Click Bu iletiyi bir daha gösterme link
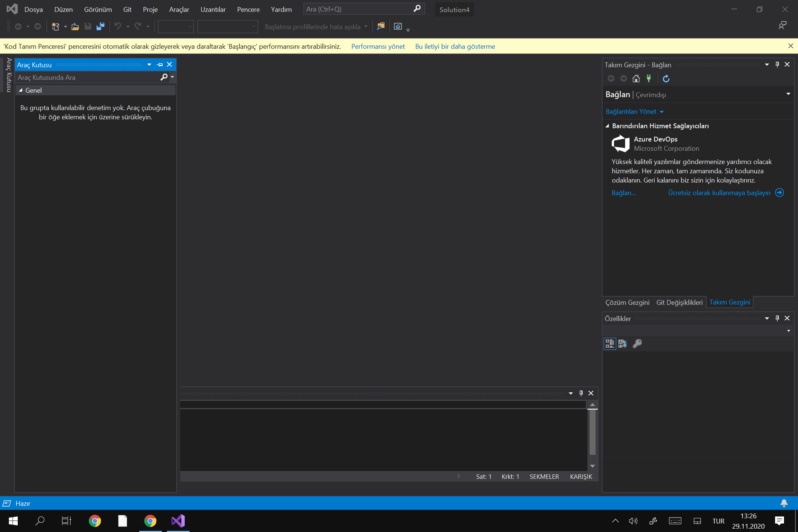 [455, 47]
